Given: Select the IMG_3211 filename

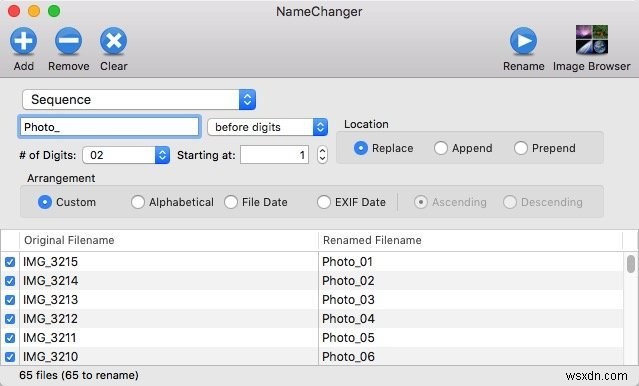Looking at the screenshot, I should point(49,338).
